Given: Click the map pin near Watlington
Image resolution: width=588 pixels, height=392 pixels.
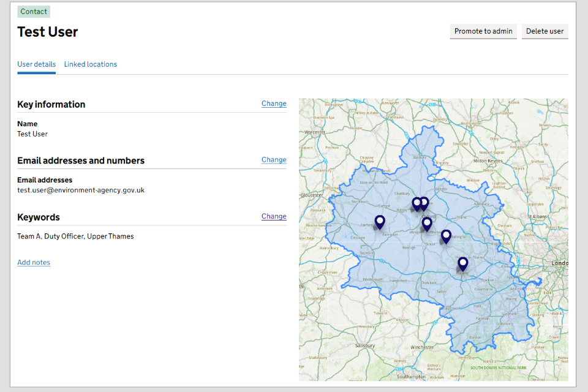Looking at the screenshot, I should (446, 236).
